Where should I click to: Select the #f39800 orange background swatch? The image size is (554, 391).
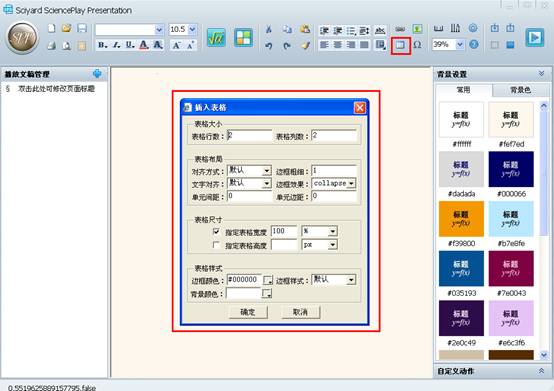pos(461,219)
